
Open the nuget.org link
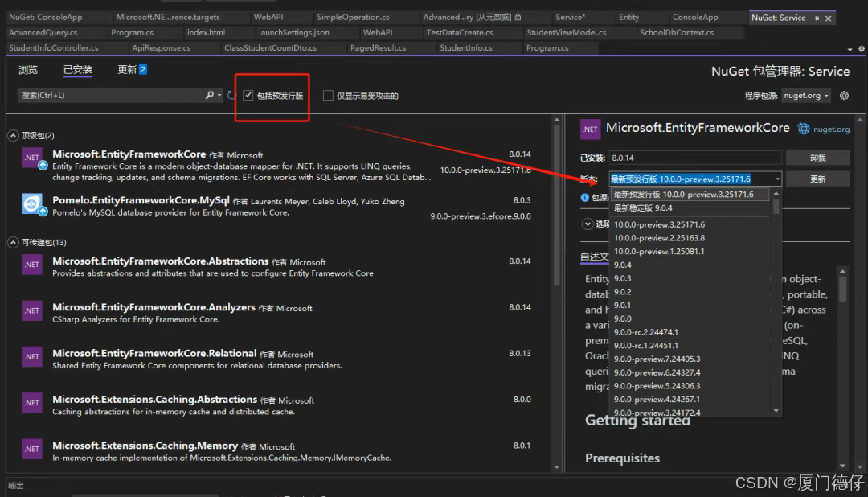831,129
